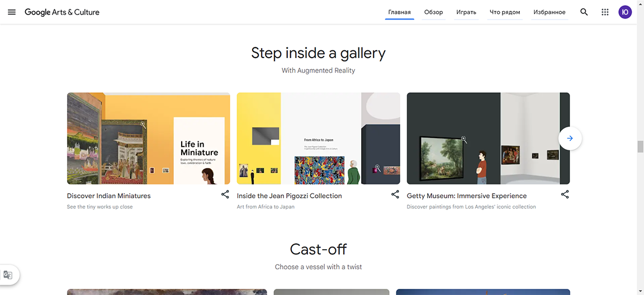Open the user account avatar
The image size is (644, 295).
coord(625,12)
